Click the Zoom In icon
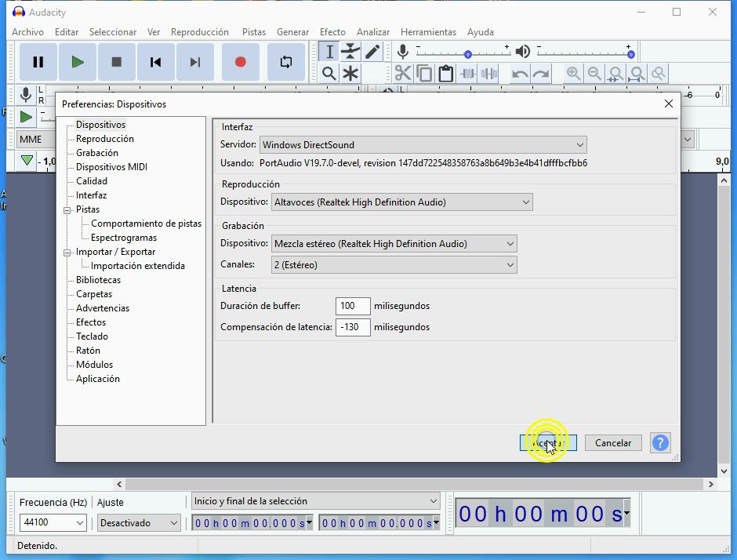 [573, 74]
